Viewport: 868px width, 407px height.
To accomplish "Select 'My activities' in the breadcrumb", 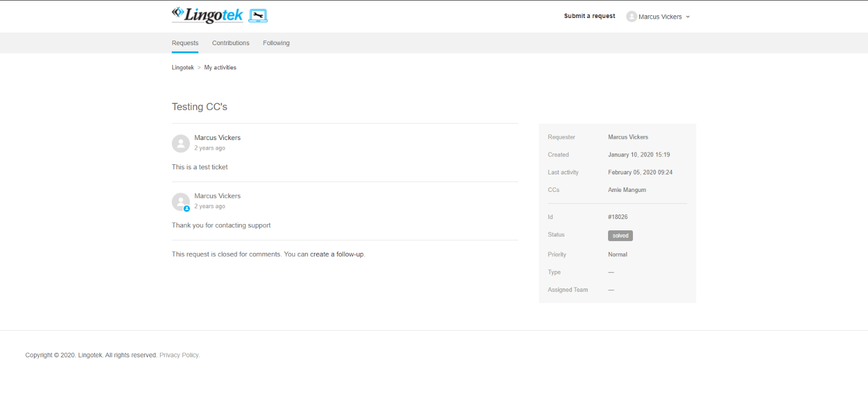I will click(220, 68).
